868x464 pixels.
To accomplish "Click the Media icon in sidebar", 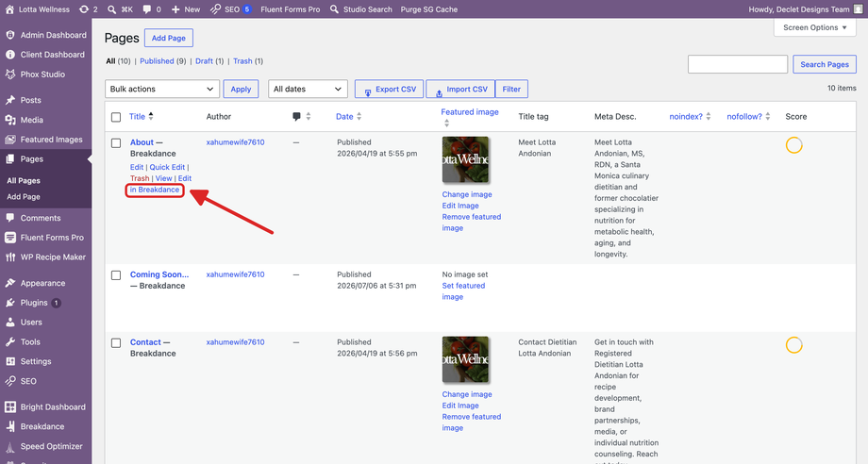I will [10, 120].
